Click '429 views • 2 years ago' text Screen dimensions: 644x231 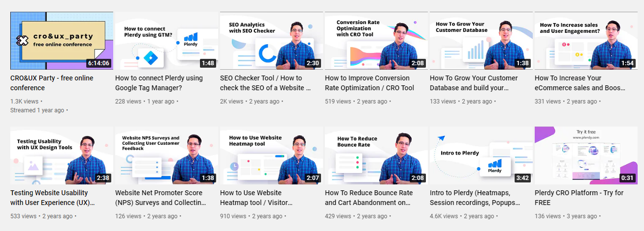pos(356,216)
